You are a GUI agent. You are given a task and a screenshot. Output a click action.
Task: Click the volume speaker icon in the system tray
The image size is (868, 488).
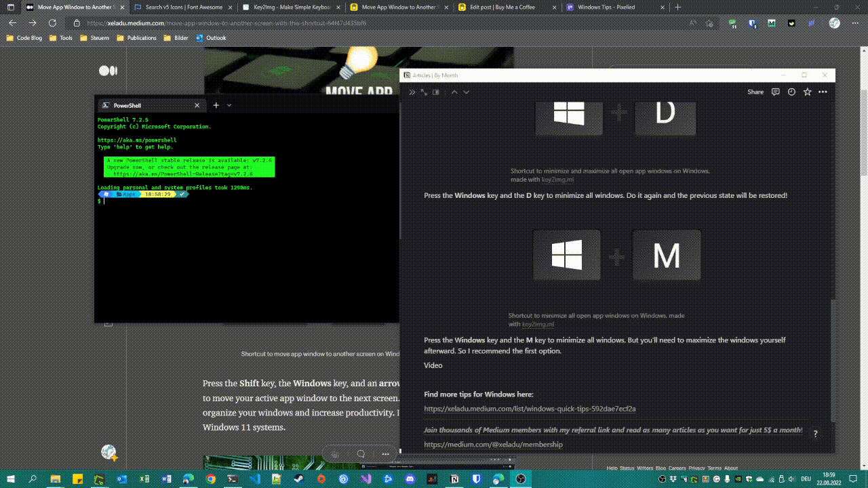point(791,479)
